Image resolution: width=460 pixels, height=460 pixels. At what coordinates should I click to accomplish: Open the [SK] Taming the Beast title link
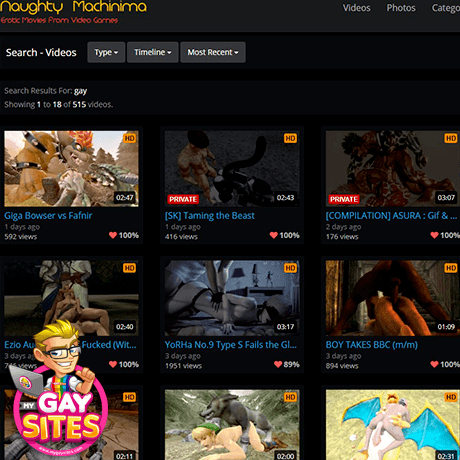point(210,216)
